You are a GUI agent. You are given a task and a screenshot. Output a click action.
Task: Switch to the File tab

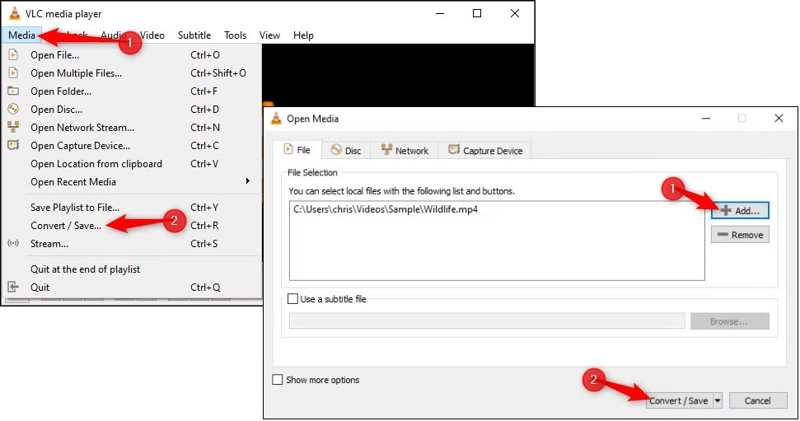tap(297, 150)
